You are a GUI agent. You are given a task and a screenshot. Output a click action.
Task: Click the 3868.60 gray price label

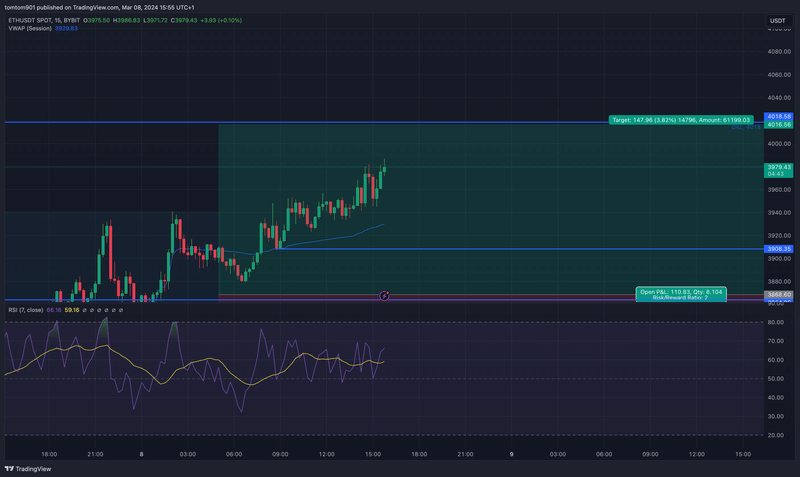[779, 294]
